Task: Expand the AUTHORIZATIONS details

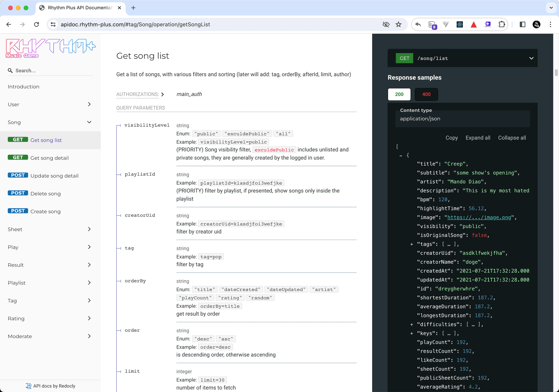Action: click(140, 94)
